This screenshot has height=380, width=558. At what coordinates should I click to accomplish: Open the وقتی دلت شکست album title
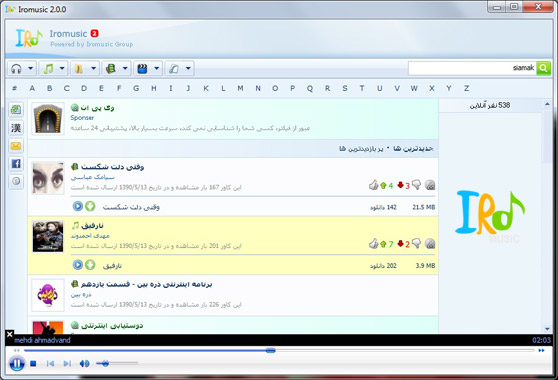tap(112, 167)
